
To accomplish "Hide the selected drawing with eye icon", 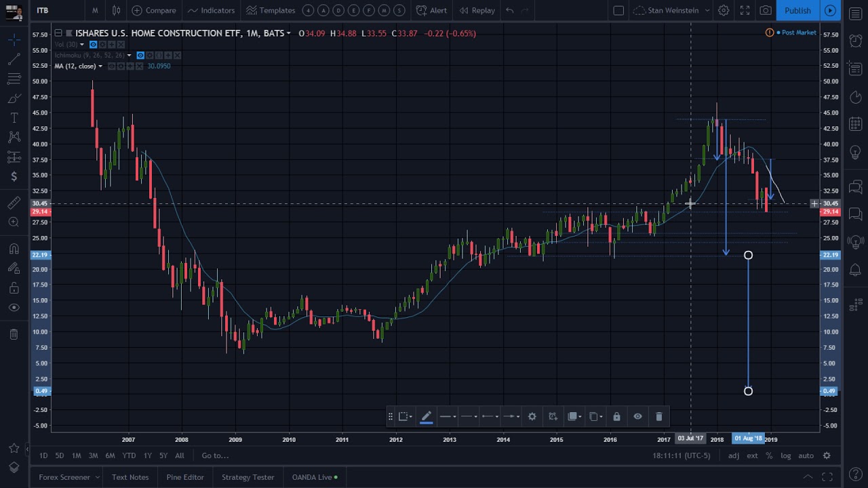I will point(637,416).
